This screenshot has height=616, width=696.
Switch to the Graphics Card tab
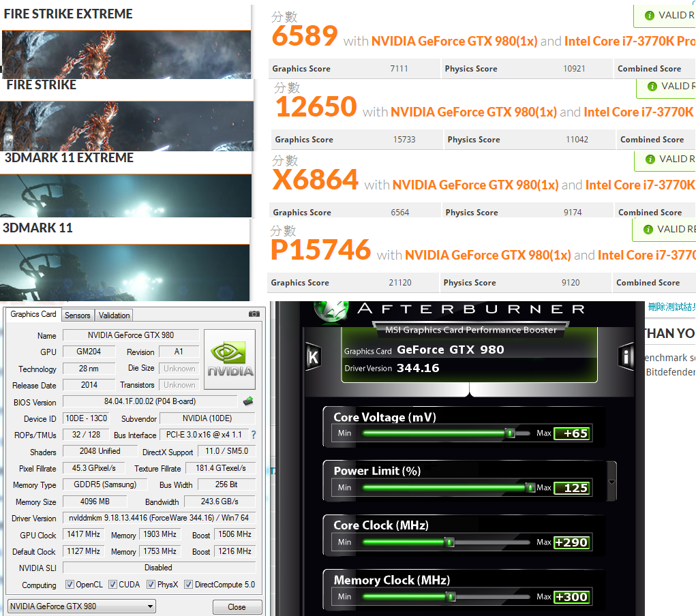33,314
